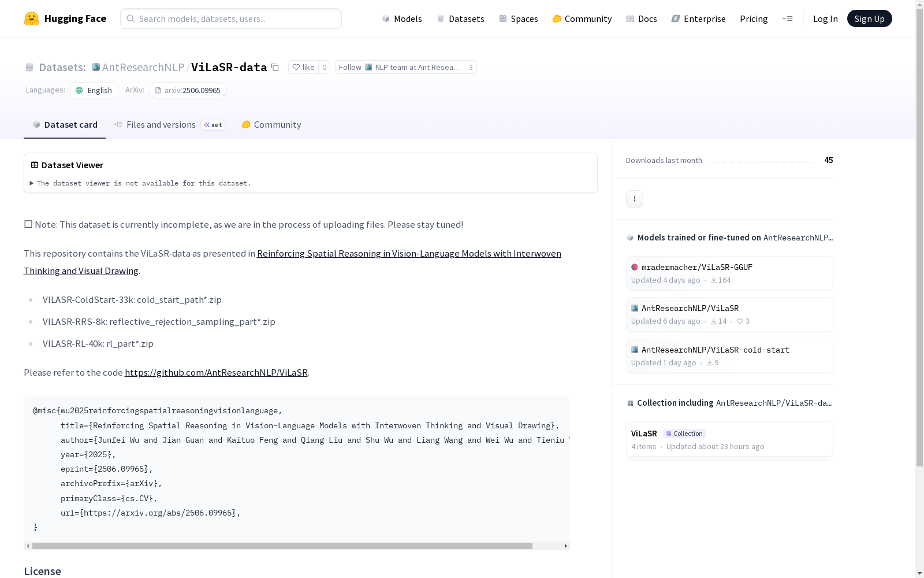Copy the dataset name with the copy icon
The image size is (924, 578).
click(275, 67)
